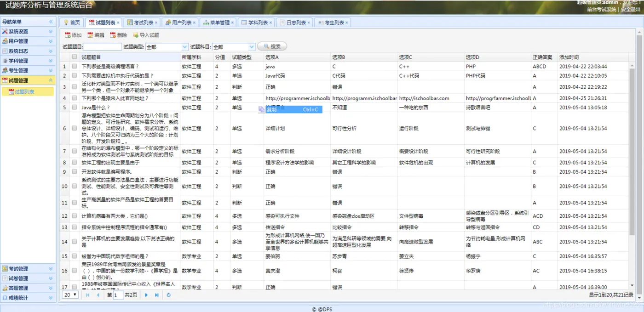The width and height of the screenshot is (644, 312).
Task: Click the 前台考试系统 link
Action: (602, 9)
